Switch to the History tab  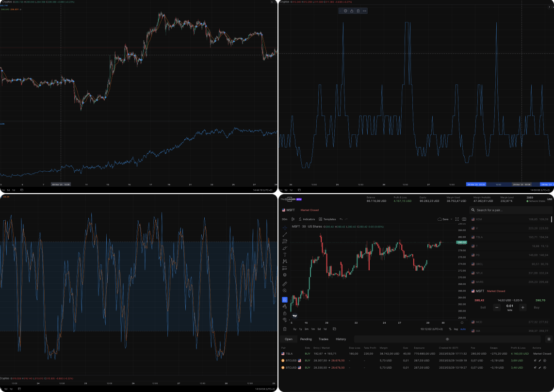[341, 339]
